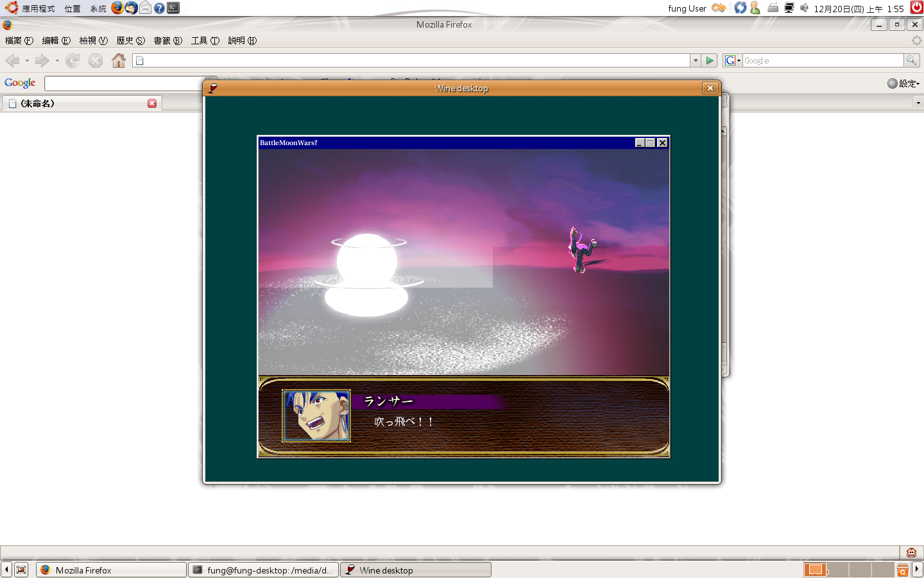The height and width of the screenshot is (578, 924).
Task: Open the Help launcher in top panel
Action: coord(159,8)
